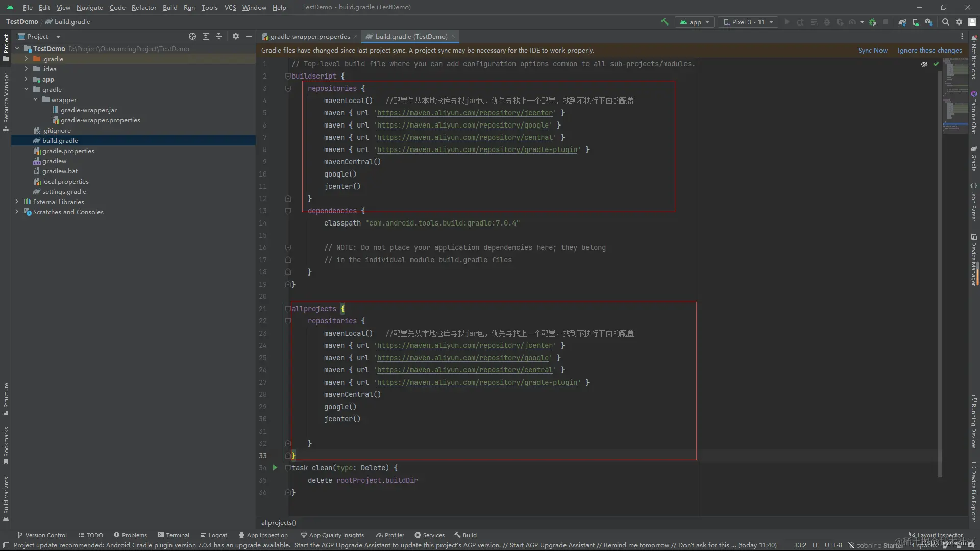Expand the app module folder
Viewport: 980px width, 551px height.
(x=26, y=79)
